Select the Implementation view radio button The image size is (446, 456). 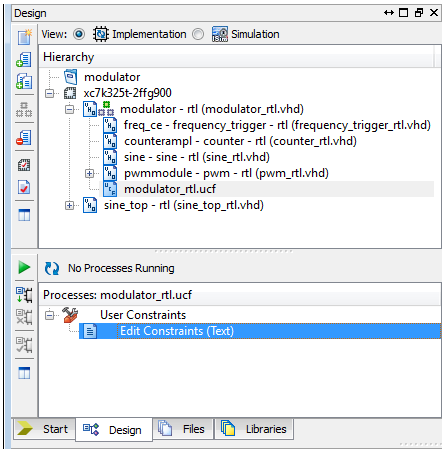pos(79,34)
